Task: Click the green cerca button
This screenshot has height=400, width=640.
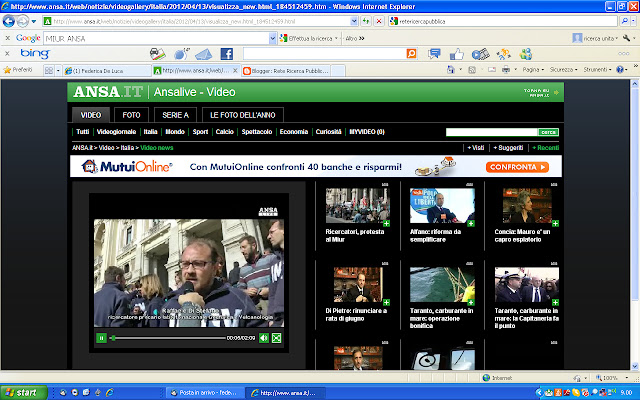Action: click(548, 132)
